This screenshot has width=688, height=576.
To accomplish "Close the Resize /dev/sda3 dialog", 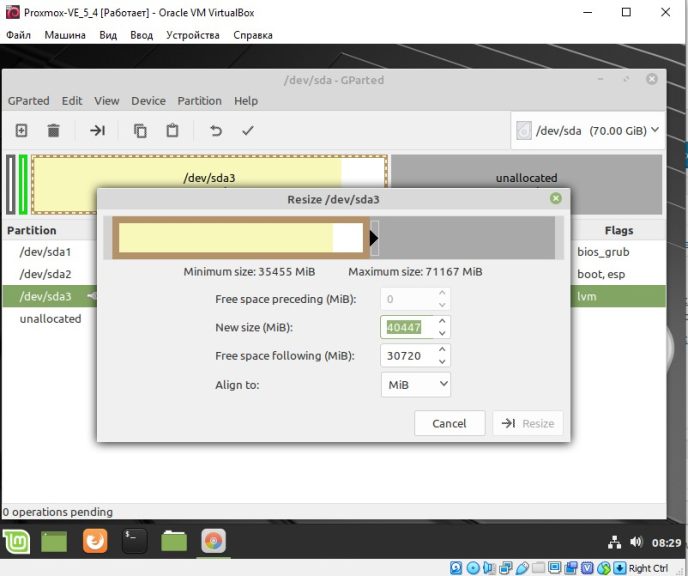I will coord(555,199).
